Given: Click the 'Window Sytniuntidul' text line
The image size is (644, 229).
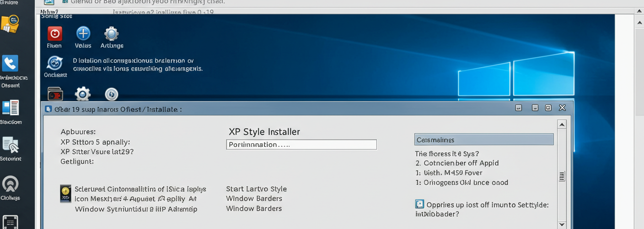Looking at the screenshot, I should [136, 209].
